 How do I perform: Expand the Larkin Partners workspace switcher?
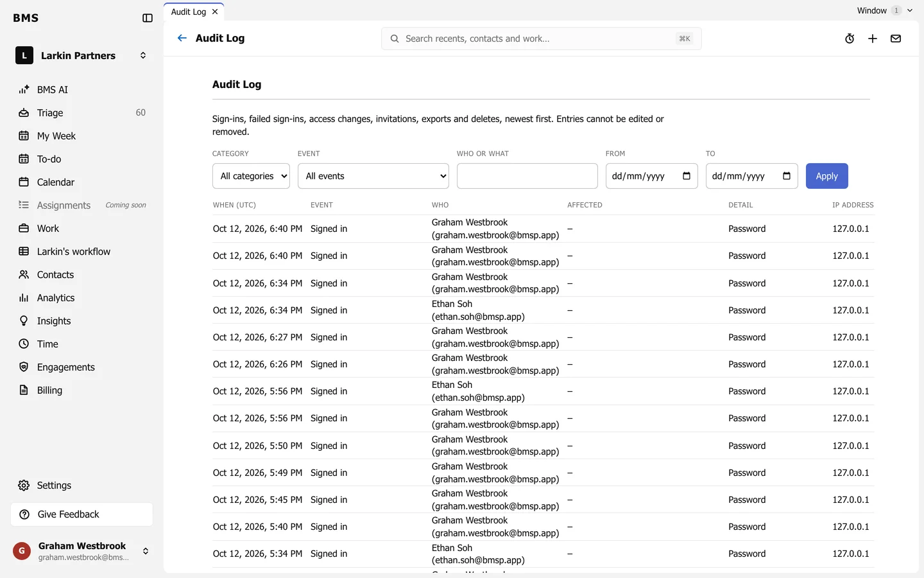pyautogui.click(x=143, y=55)
